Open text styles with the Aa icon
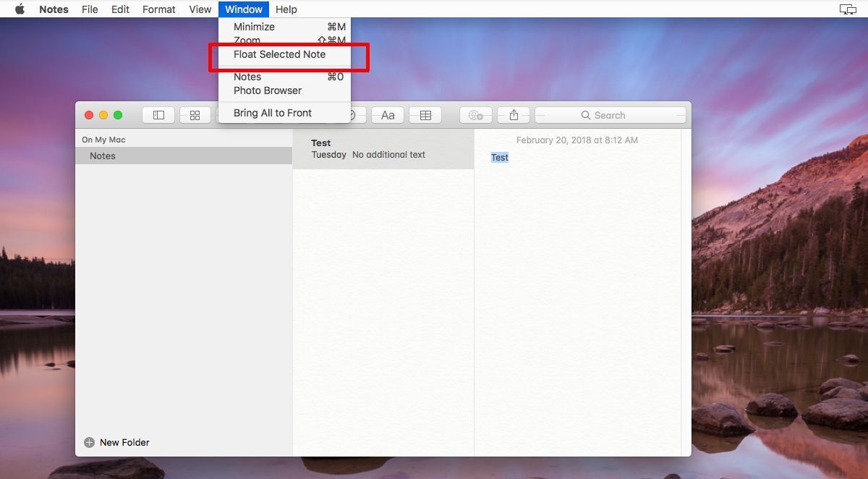The height and width of the screenshot is (479, 868). click(388, 114)
